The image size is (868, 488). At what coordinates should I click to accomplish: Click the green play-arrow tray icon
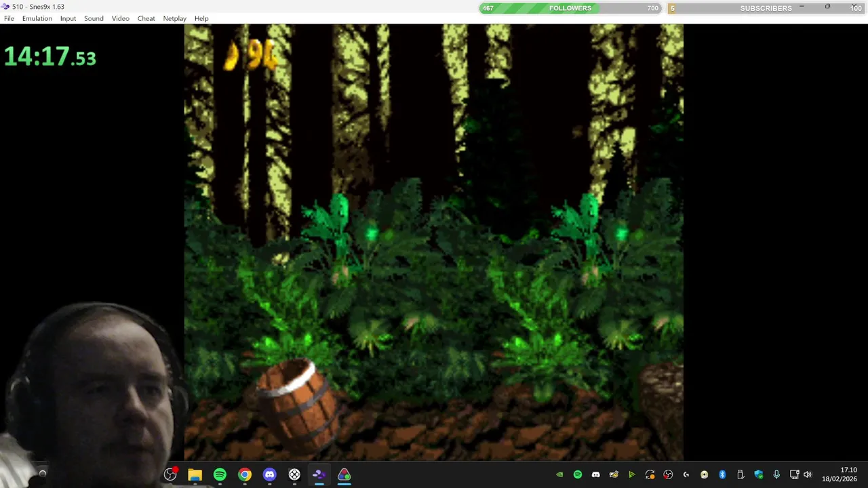[x=631, y=474]
